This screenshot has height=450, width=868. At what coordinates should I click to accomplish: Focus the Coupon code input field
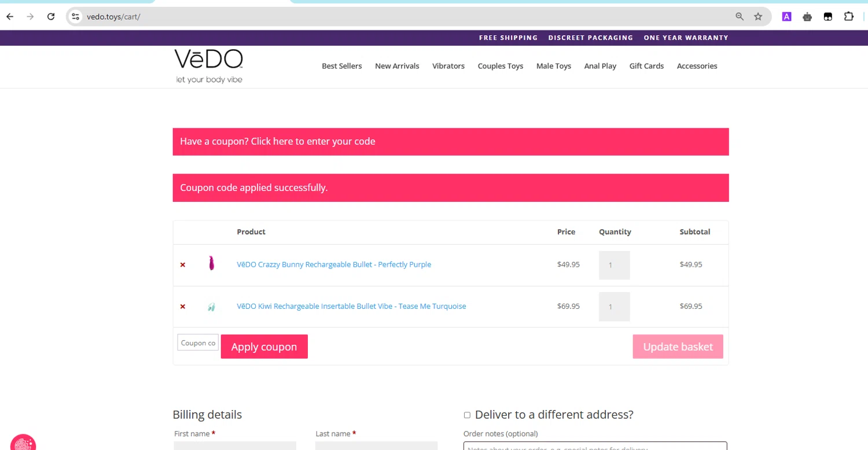(x=198, y=342)
